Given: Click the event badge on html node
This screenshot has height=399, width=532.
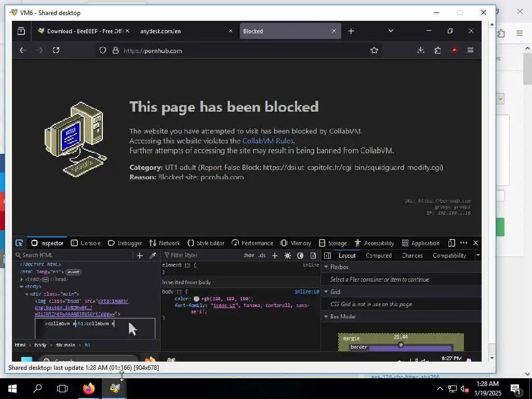Looking at the screenshot, I should point(73,272).
